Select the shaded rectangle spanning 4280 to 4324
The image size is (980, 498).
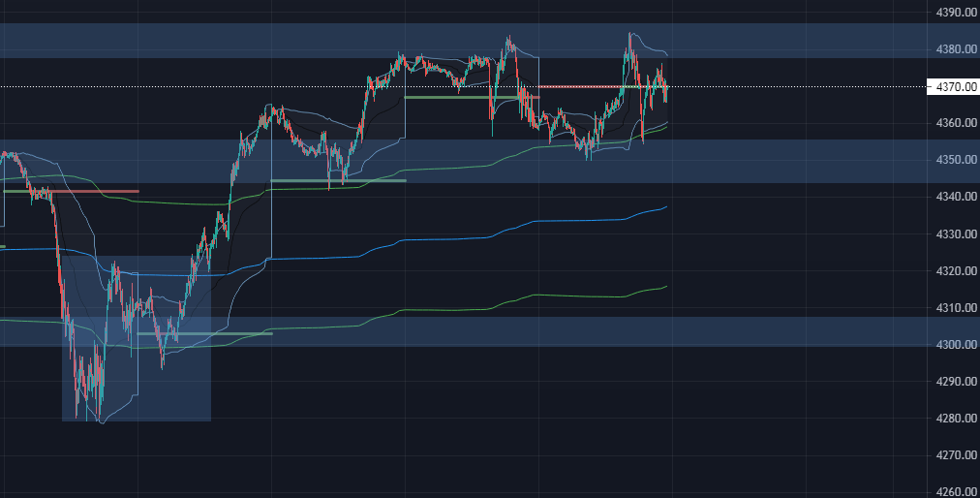tap(137, 338)
